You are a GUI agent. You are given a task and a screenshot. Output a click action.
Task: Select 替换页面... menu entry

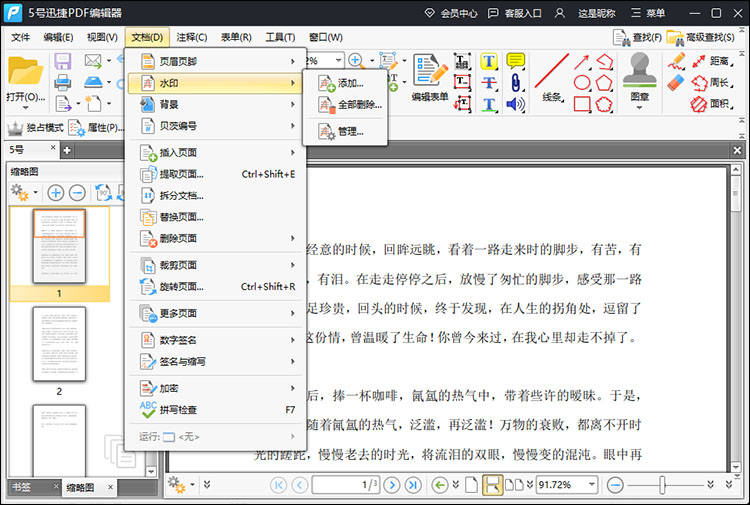click(217, 217)
